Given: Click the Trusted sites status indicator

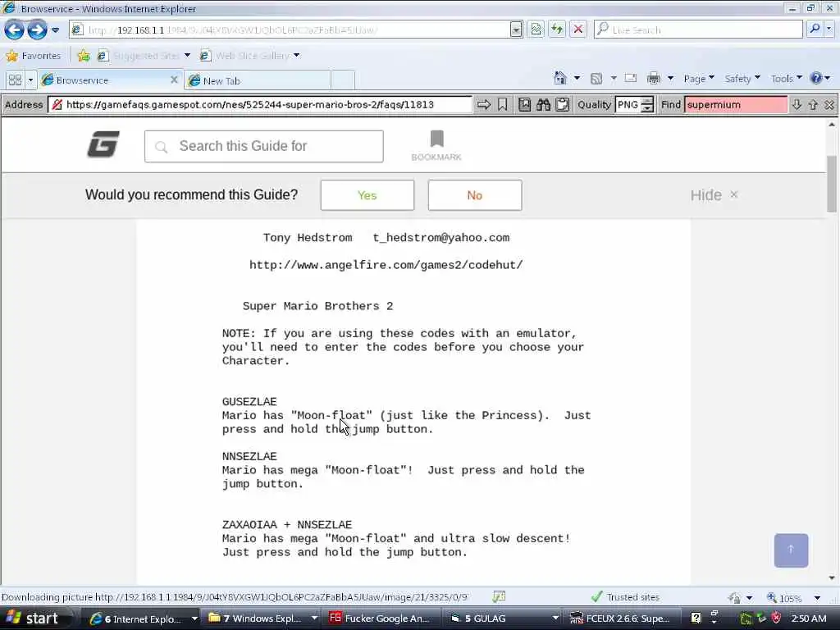Looking at the screenshot, I should coord(625,597).
